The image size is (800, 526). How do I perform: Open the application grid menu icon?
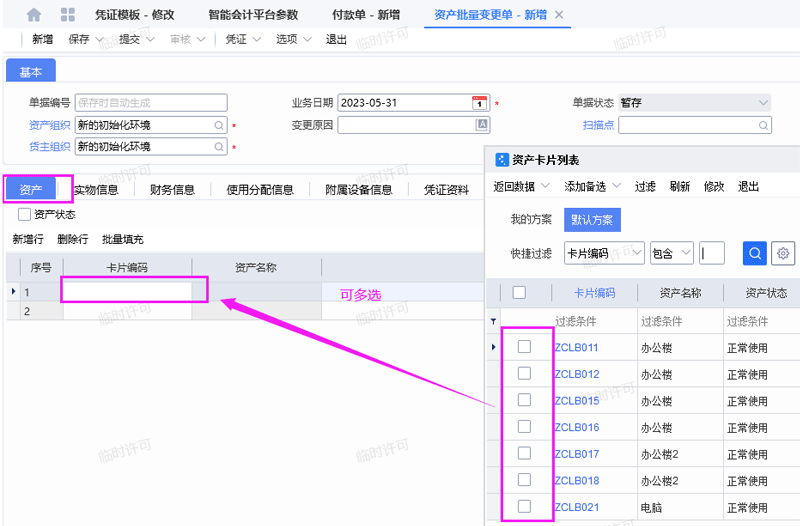coord(67,15)
